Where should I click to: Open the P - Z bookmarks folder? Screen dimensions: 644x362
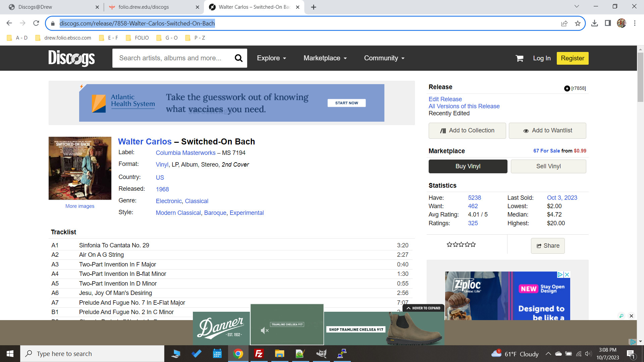[x=195, y=38]
